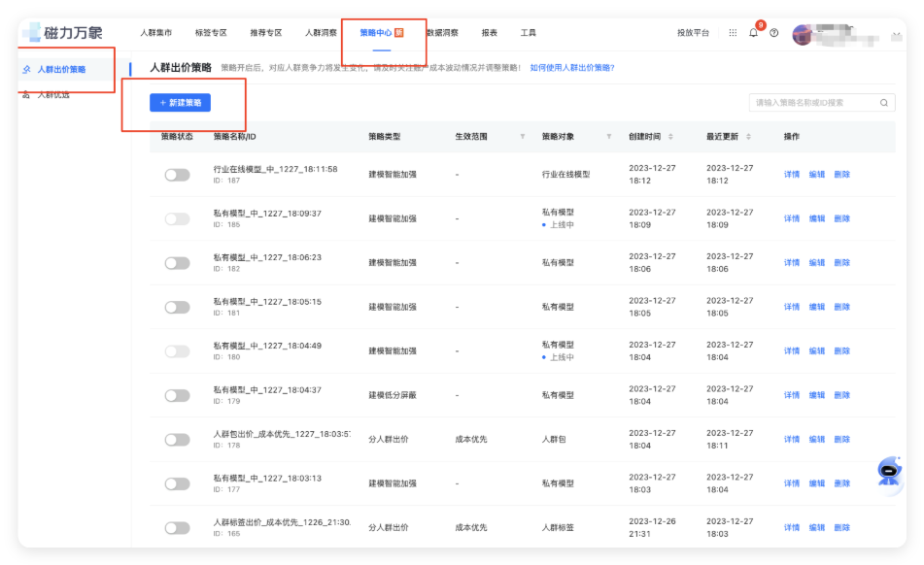Click the search magnifier icon
Image resolution: width=924 pixels, height=565 pixels.
pos(883,102)
